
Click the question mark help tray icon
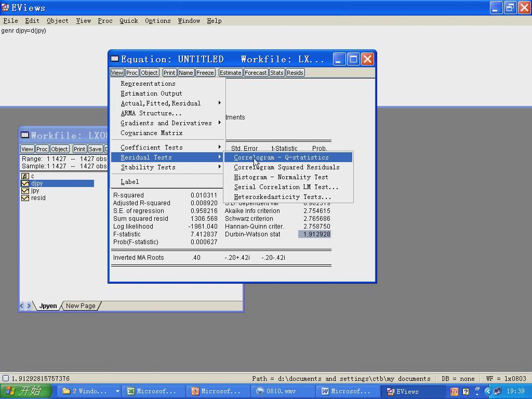click(x=465, y=392)
